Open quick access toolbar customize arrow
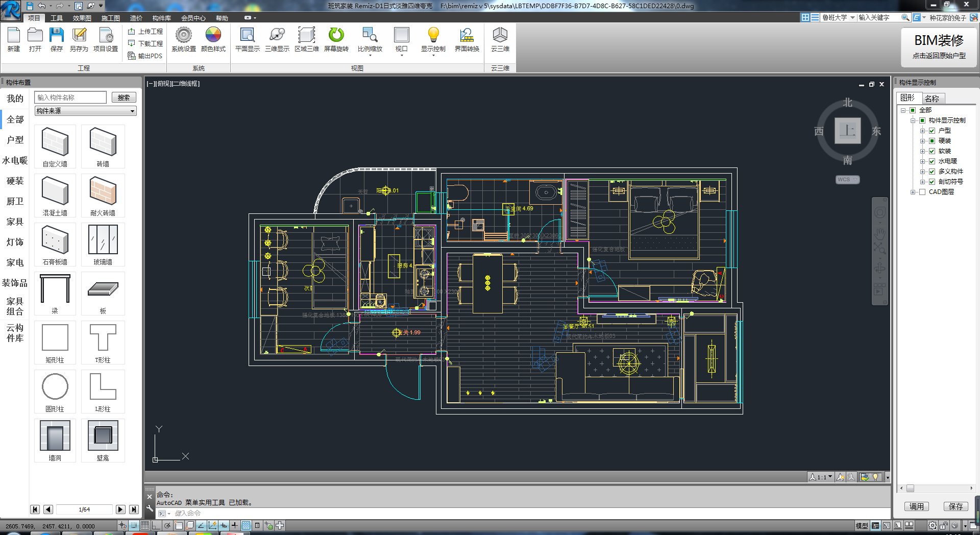This screenshot has width=980, height=535. pyautogui.click(x=101, y=6)
